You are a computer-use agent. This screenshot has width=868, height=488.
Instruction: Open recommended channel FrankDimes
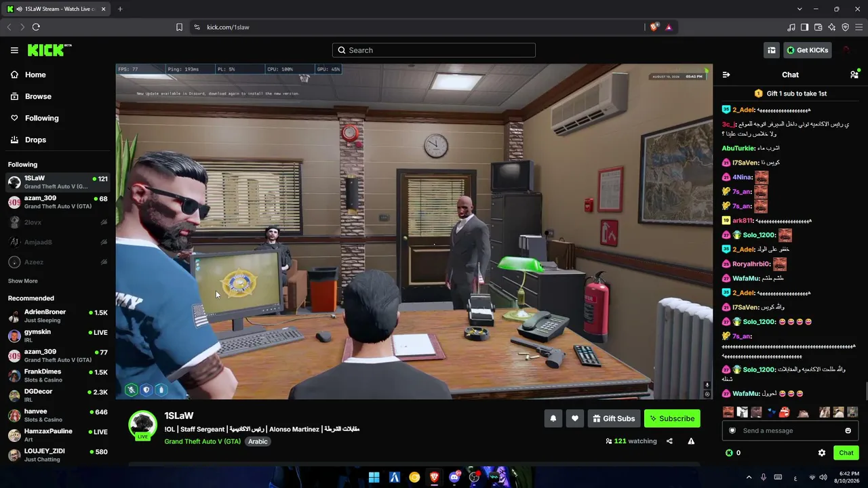coord(58,375)
